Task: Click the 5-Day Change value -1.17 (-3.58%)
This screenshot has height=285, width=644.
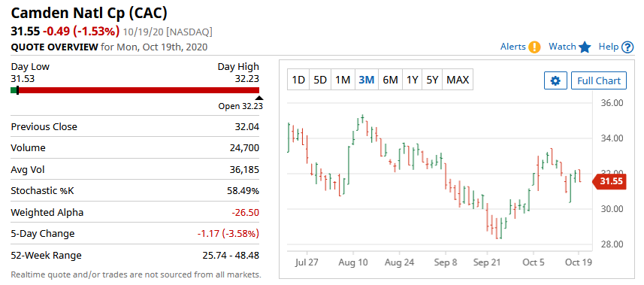Action: (228, 234)
